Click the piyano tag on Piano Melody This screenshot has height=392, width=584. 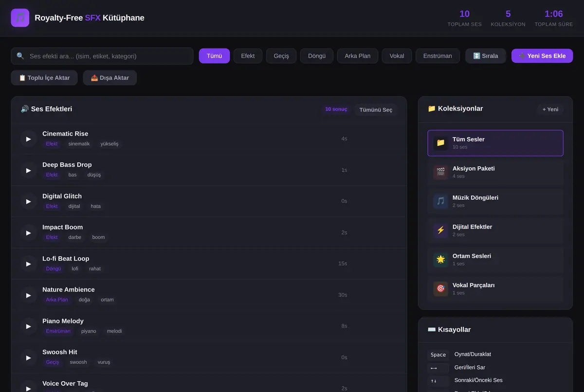coord(89,331)
